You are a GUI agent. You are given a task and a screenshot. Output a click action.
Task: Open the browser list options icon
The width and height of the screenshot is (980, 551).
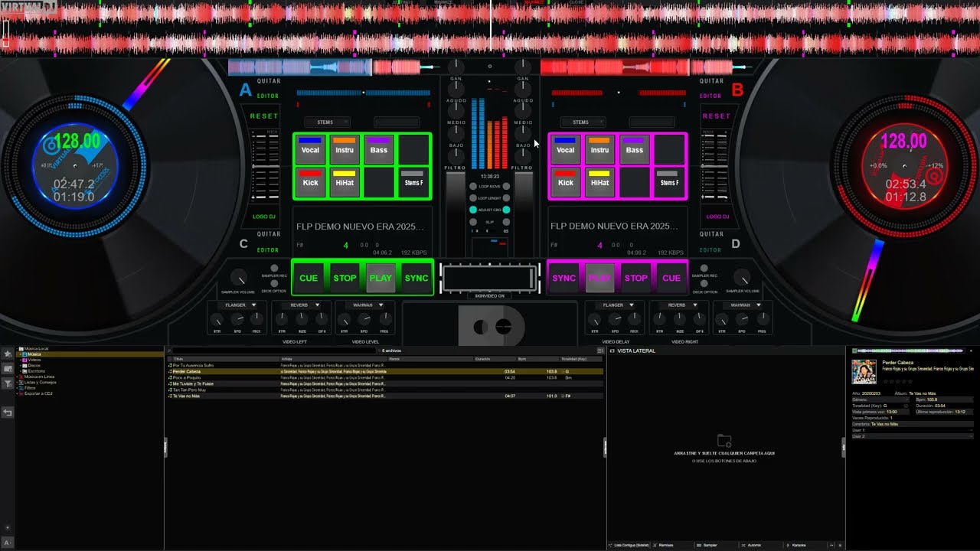coord(601,350)
